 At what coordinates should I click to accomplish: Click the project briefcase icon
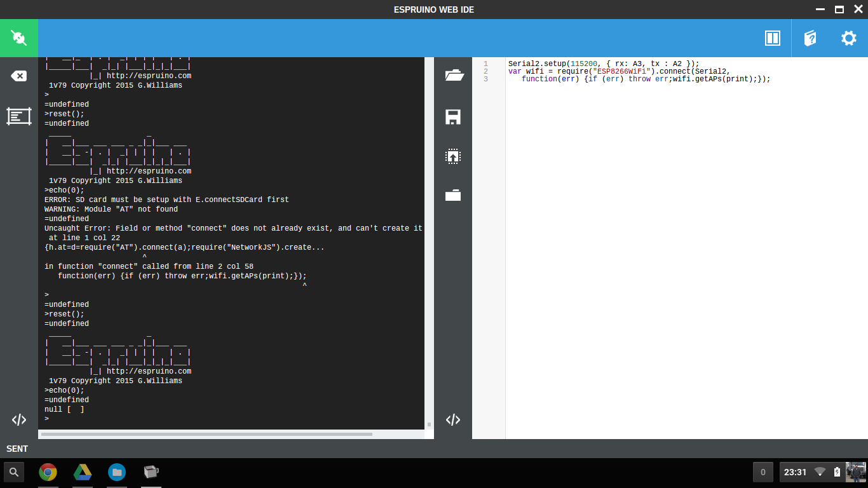(453, 195)
